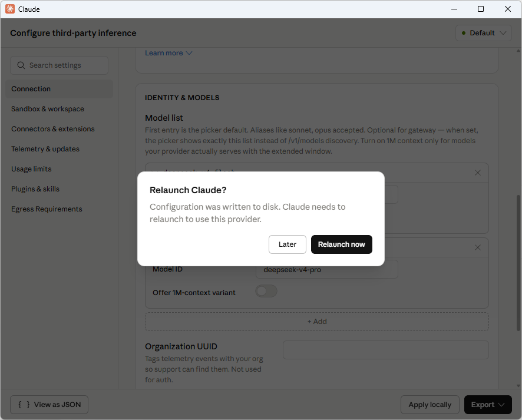Screen dimensions: 522x420
Task: Click the search magnifier icon
Action: coord(21,65)
